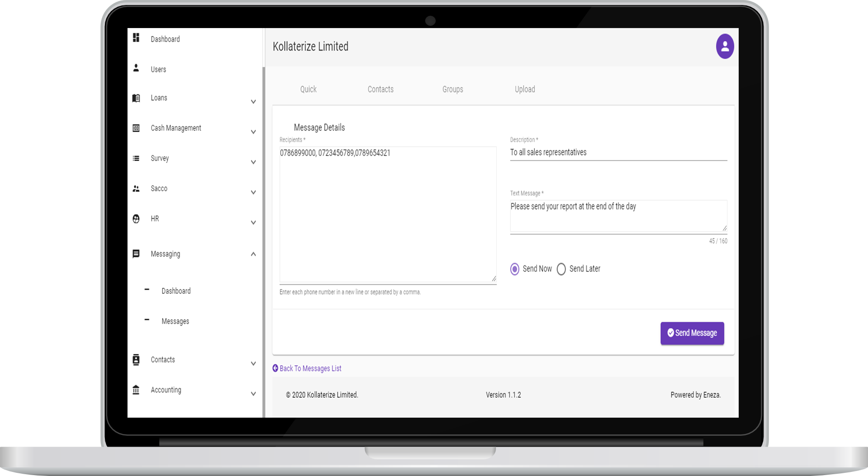Switch to the Groups tab

click(453, 90)
